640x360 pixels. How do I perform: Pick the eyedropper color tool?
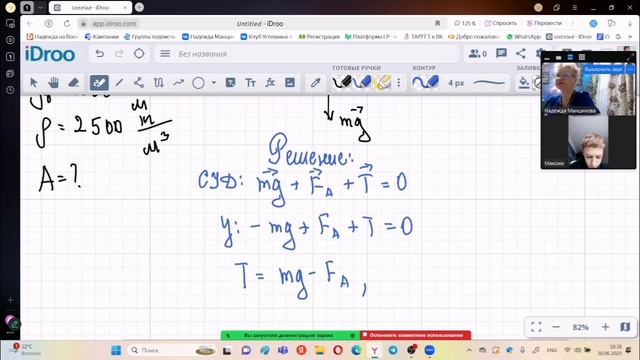point(315,83)
